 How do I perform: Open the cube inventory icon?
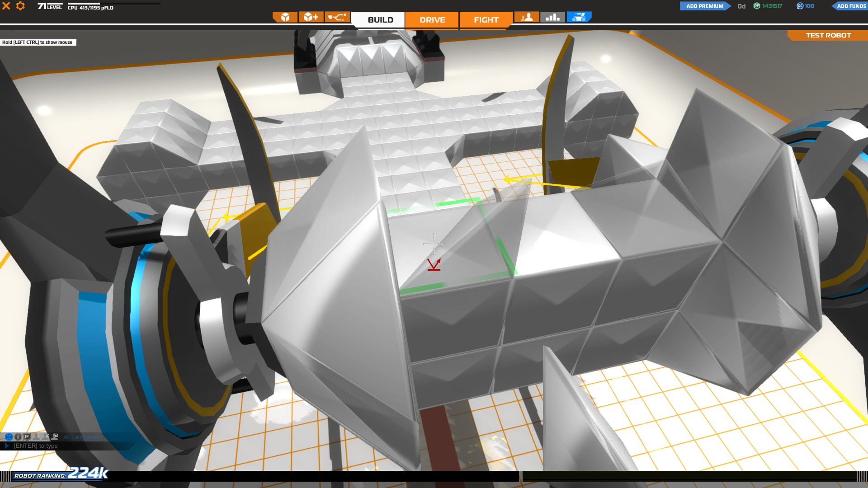pyautogui.click(x=285, y=17)
